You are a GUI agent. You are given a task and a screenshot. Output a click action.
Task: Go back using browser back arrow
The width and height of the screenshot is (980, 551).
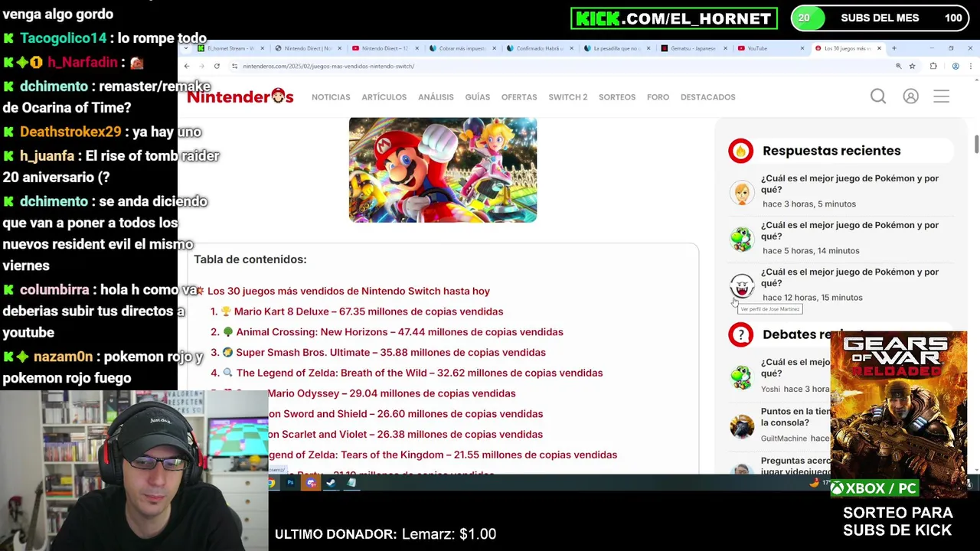186,66
